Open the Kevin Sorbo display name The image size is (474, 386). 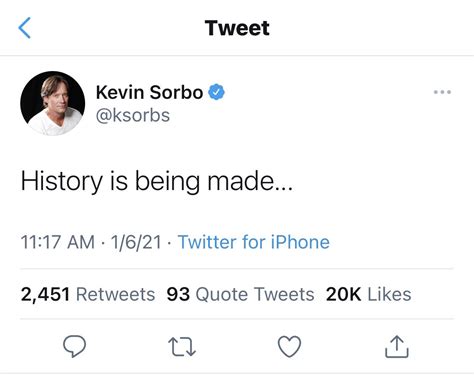click(149, 92)
